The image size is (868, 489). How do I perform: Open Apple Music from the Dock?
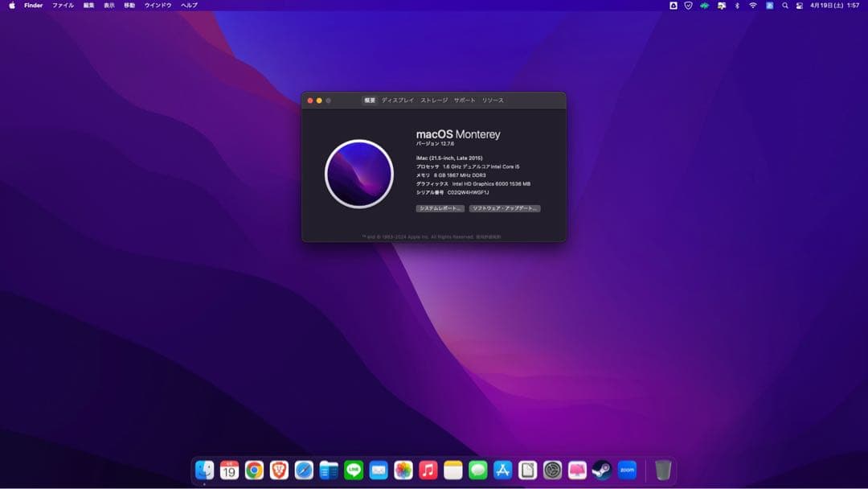[427, 471]
